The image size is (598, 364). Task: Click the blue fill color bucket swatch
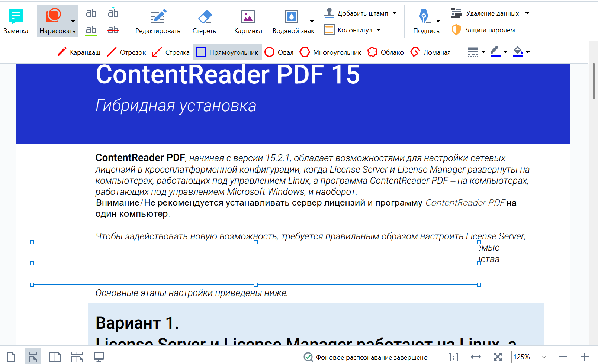(x=518, y=52)
